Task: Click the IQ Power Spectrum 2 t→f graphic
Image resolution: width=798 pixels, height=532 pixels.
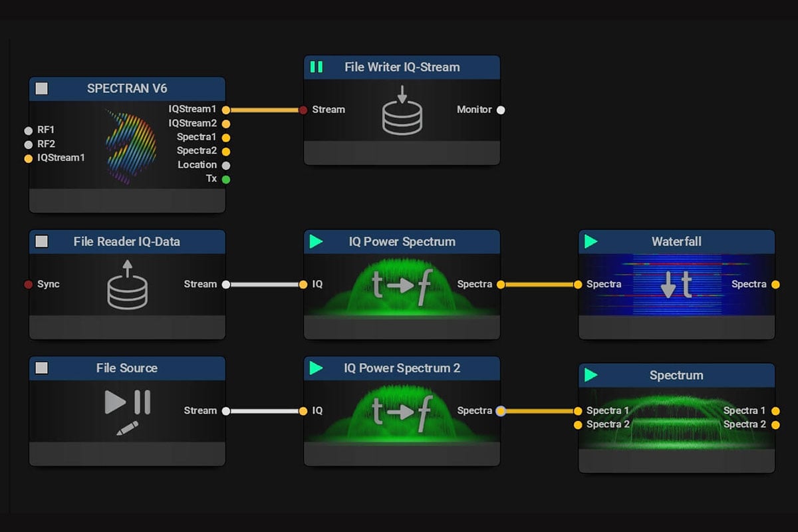Action: 402,411
